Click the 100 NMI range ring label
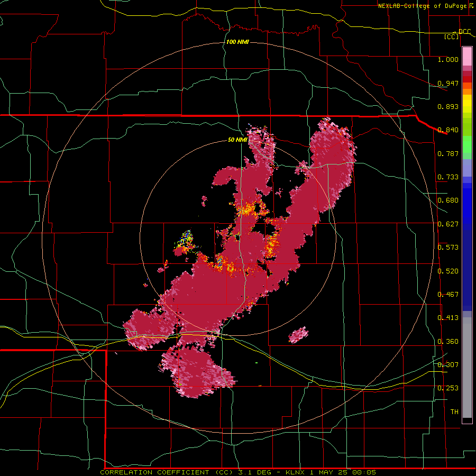This screenshot has width=476, height=476. [237, 42]
